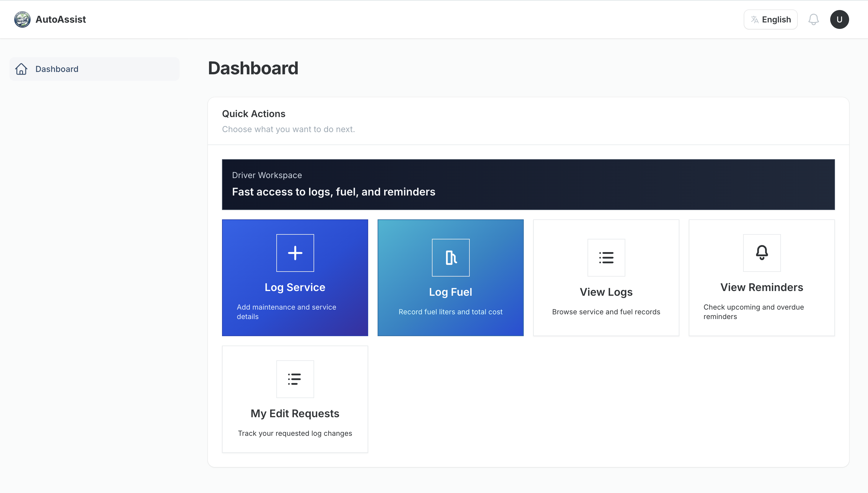Open View Reminders card
This screenshot has height=493, width=868.
761,277
